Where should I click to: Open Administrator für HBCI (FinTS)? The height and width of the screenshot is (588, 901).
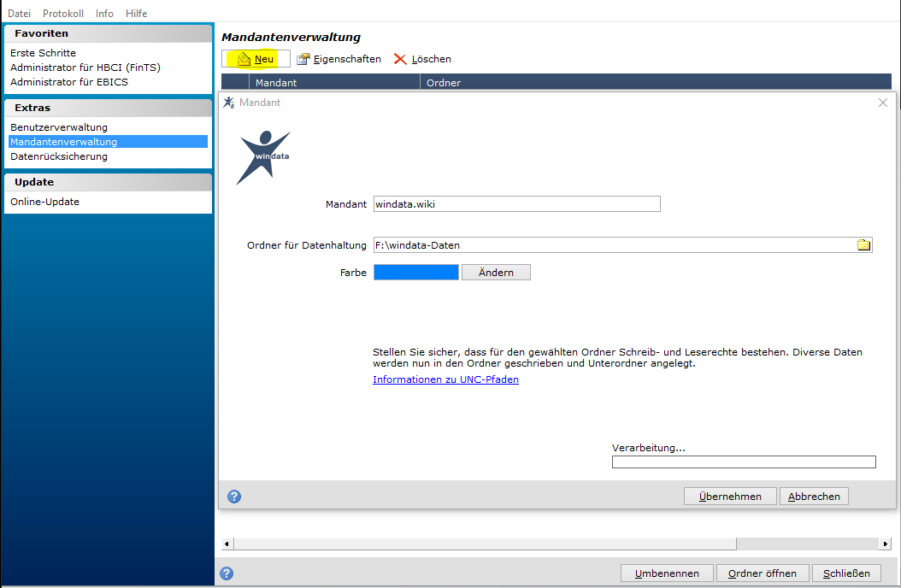85,68
